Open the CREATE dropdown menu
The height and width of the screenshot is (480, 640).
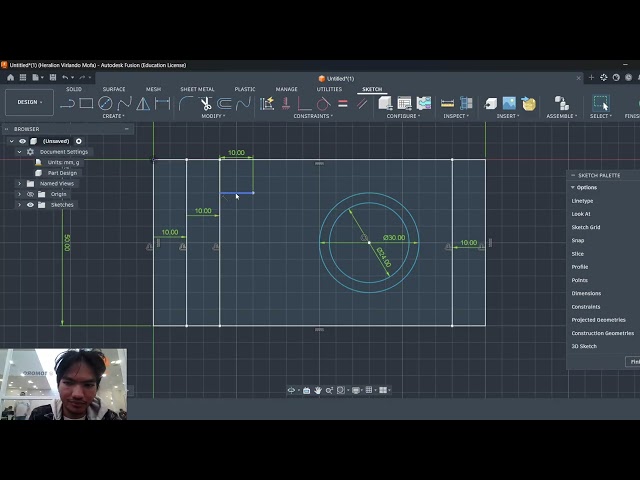click(x=113, y=116)
